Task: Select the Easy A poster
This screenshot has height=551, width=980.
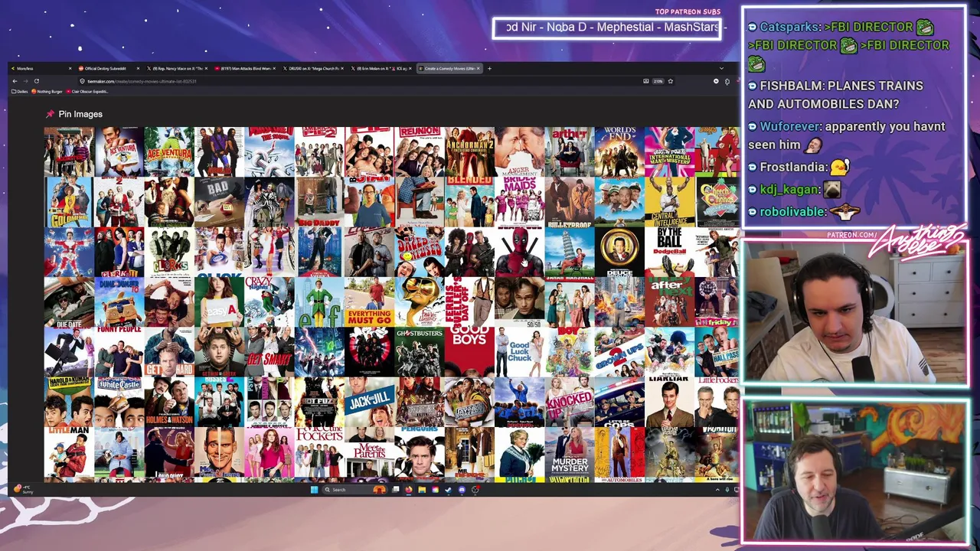Action: [x=219, y=302]
